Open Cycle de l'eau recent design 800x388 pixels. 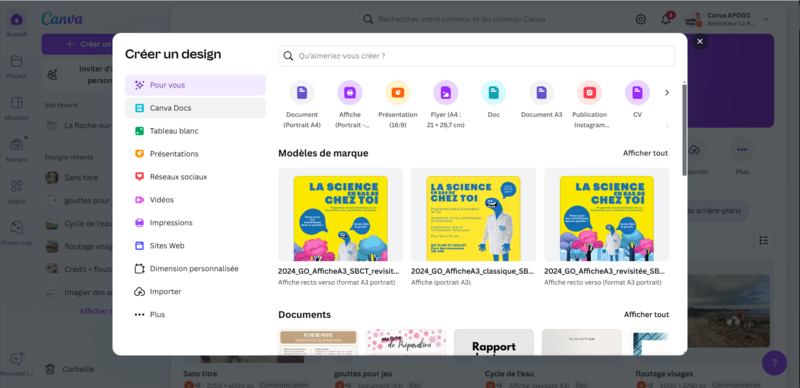coord(79,224)
